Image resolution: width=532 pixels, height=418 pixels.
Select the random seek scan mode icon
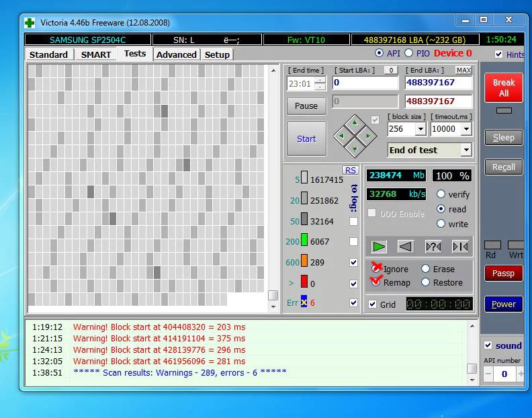(x=433, y=247)
